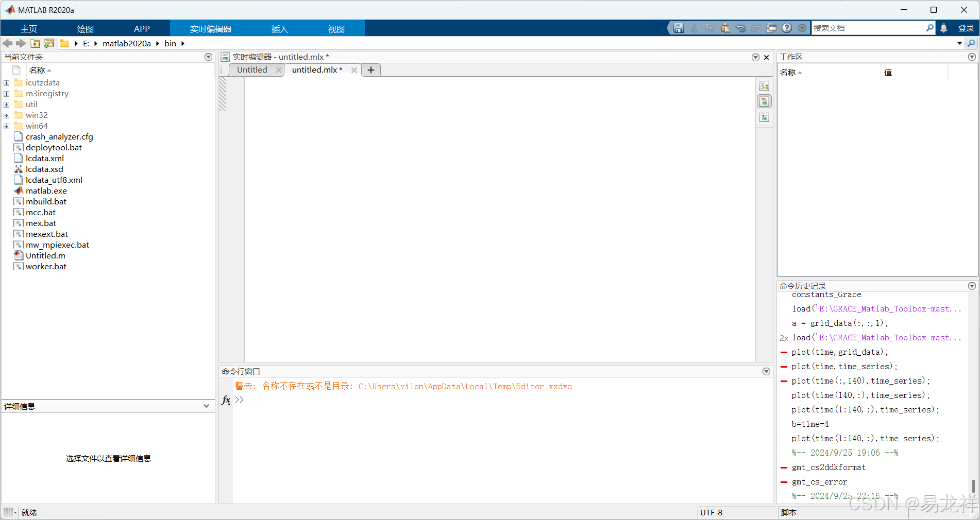980x520 pixels.
Task: Expand the util folder
Action: [6, 105]
